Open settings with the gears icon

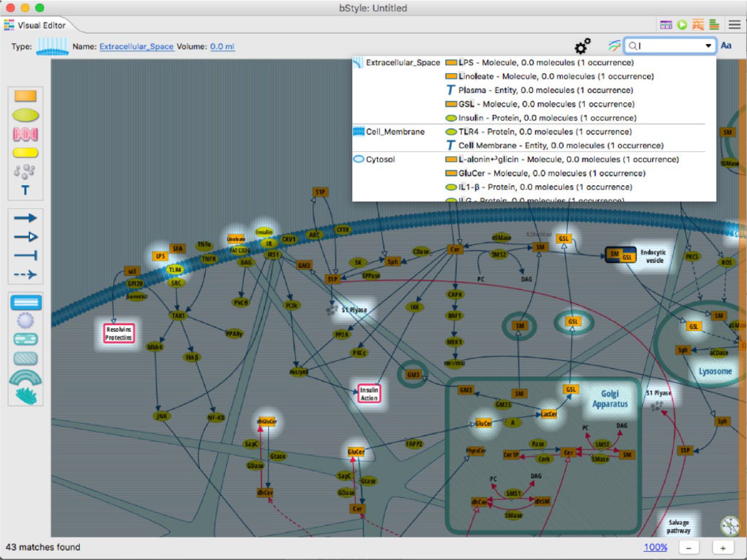(582, 46)
